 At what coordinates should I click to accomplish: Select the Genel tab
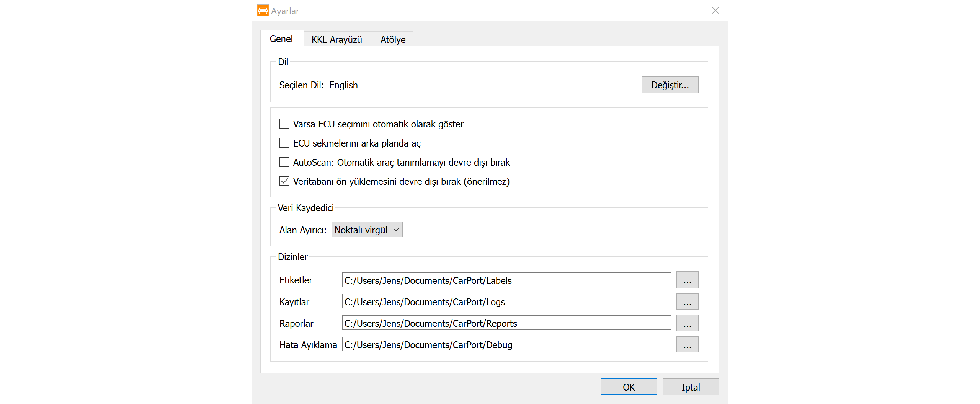281,39
